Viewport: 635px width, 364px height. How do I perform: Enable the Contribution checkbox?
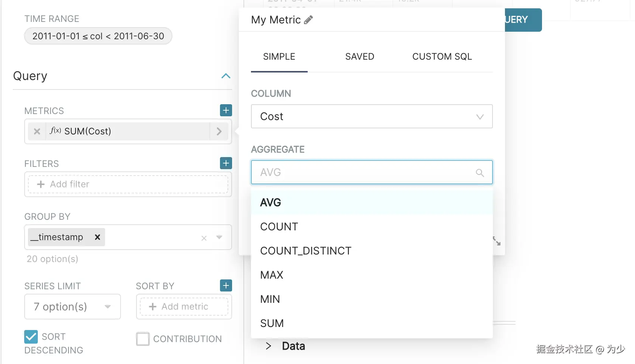[143, 339]
